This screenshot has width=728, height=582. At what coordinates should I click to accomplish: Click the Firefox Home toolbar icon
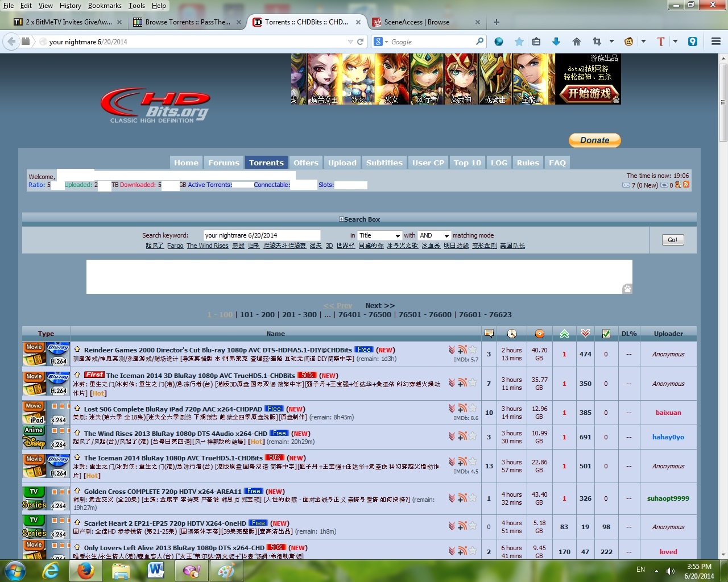coord(576,41)
